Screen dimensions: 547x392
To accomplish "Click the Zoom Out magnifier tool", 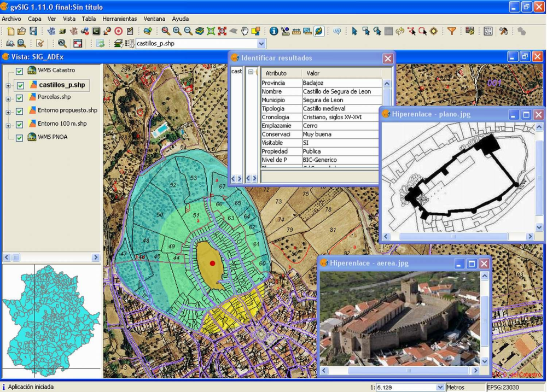I will click(x=188, y=31).
